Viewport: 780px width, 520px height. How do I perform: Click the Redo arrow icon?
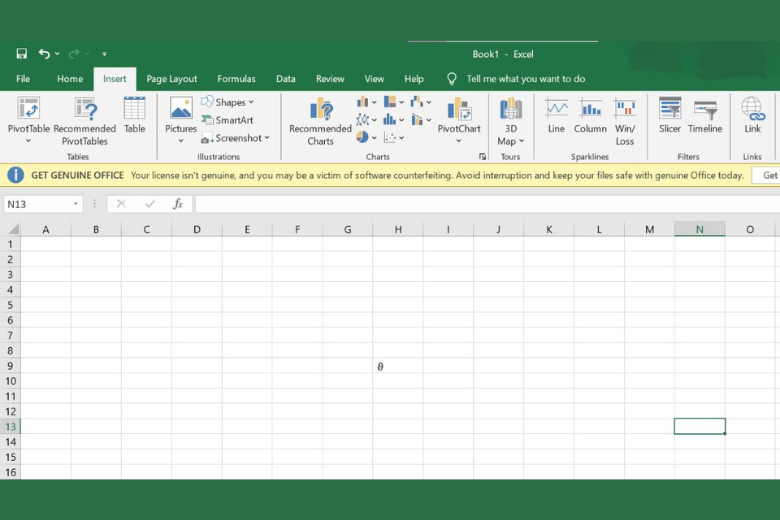pyautogui.click(x=74, y=54)
